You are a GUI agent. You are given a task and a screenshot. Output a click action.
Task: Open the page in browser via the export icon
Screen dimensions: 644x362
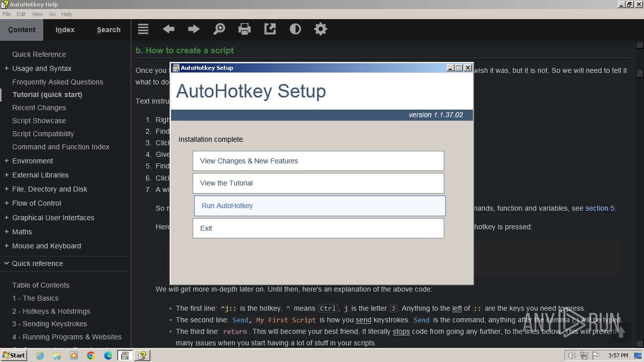[270, 29]
